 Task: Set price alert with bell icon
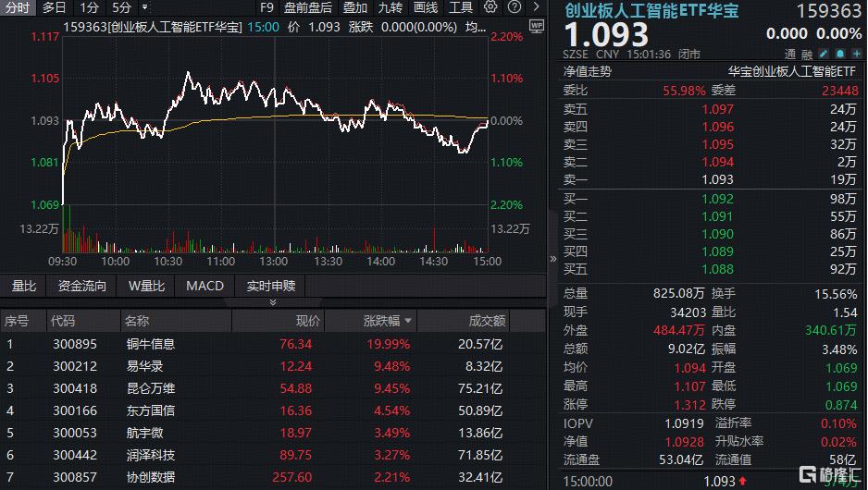coord(840,54)
